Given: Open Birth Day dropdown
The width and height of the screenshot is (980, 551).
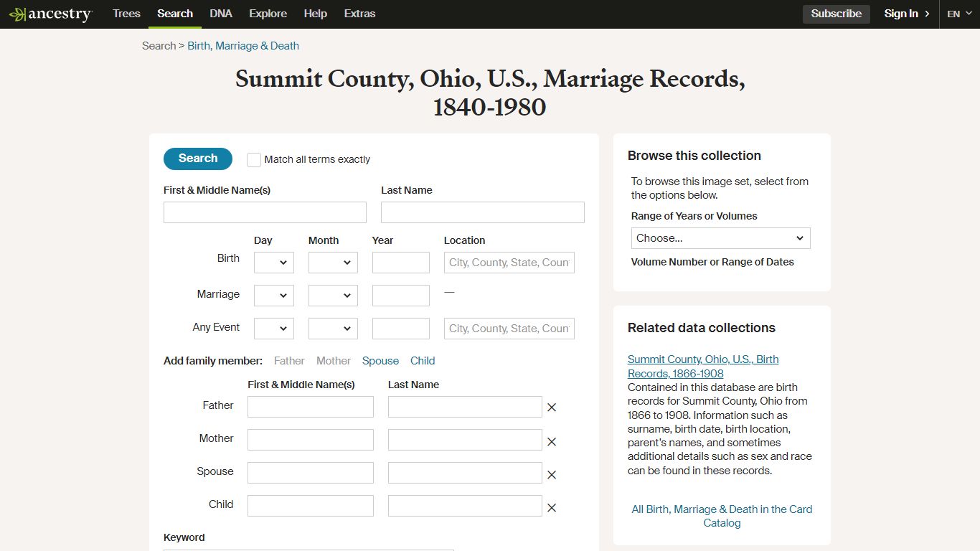Looking at the screenshot, I should point(274,263).
